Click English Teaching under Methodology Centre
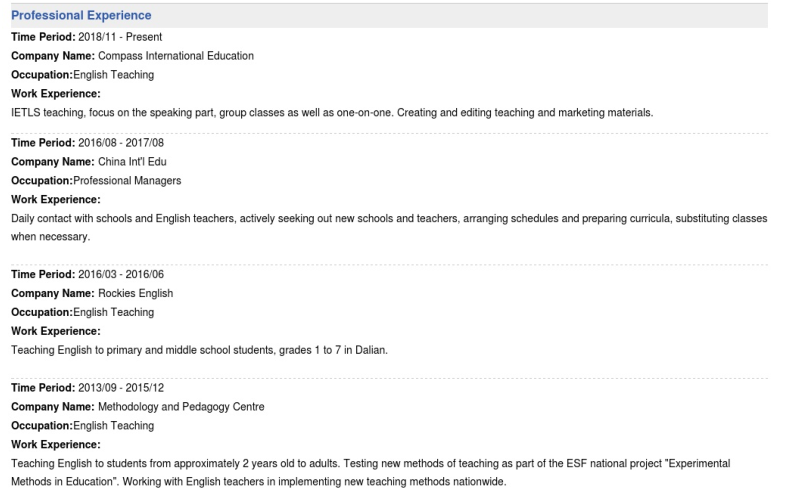 113,426
